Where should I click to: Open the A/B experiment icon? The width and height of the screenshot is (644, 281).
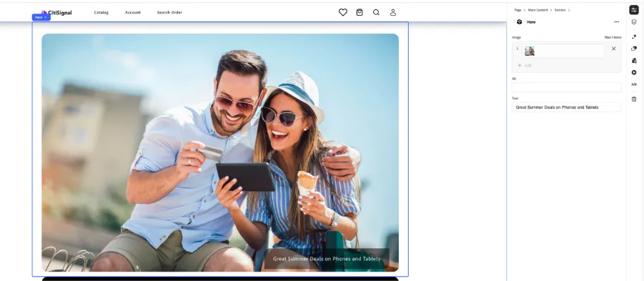point(634,84)
